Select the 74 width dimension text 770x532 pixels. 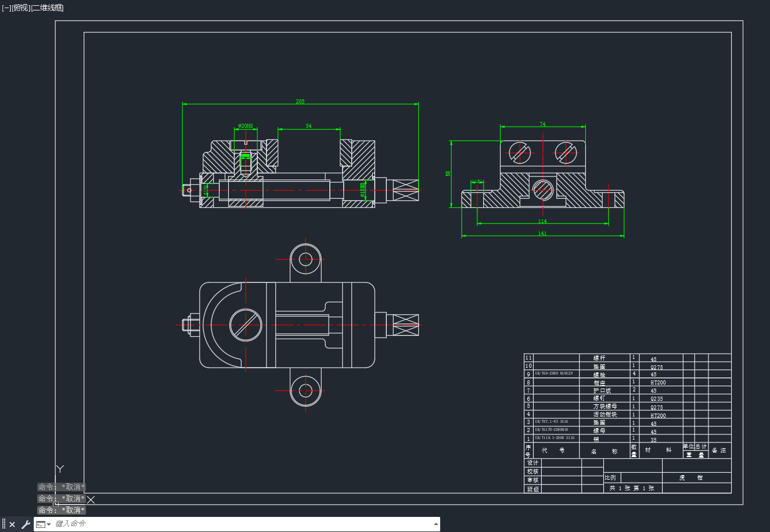[542, 124]
